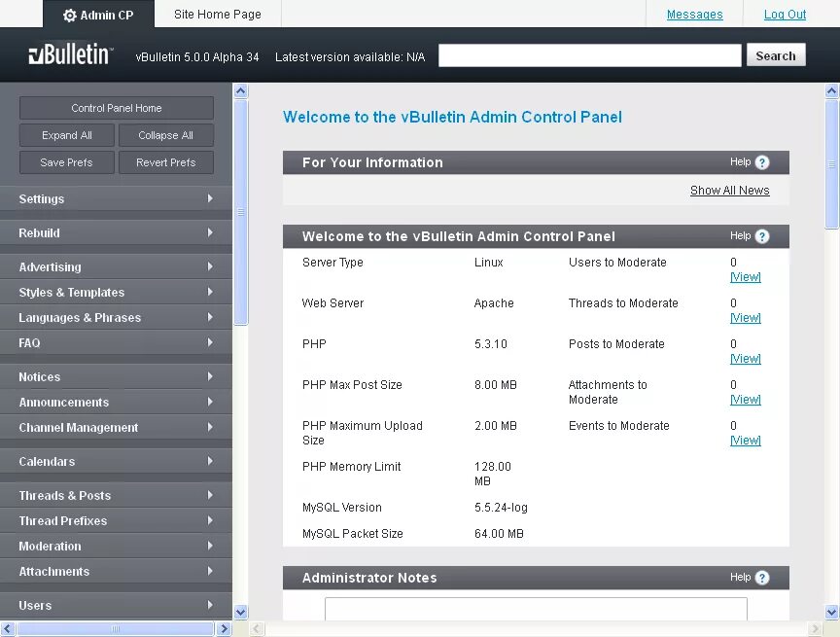Click left menu scroll up arrow
The image size is (840, 637).
click(240, 91)
